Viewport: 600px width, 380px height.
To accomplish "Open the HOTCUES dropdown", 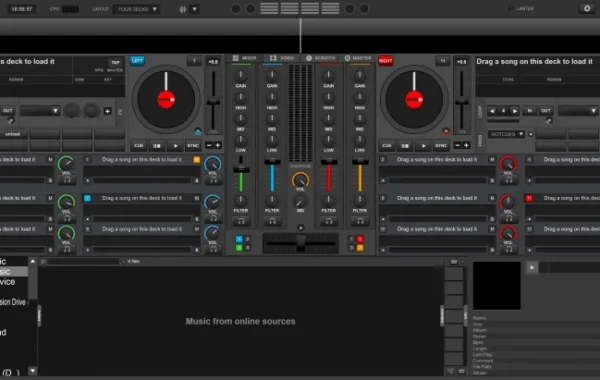I will (x=507, y=134).
